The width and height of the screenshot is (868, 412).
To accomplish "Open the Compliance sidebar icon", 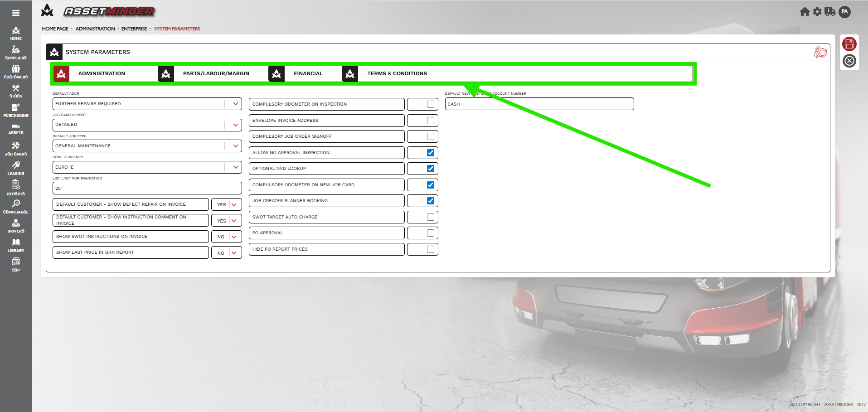I will point(16,206).
